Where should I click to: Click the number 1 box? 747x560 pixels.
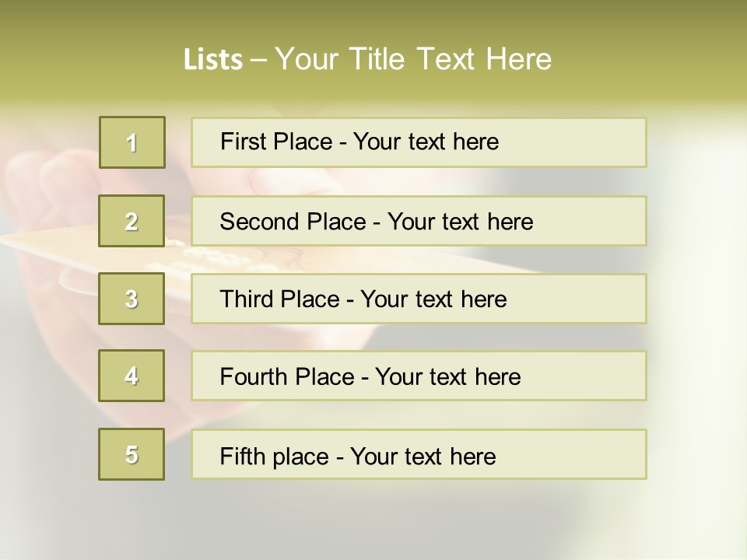click(x=132, y=142)
